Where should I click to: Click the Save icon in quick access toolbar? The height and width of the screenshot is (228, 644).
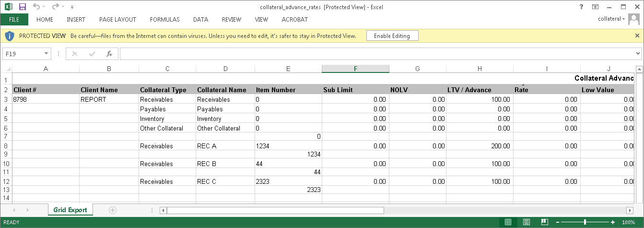click(x=22, y=7)
